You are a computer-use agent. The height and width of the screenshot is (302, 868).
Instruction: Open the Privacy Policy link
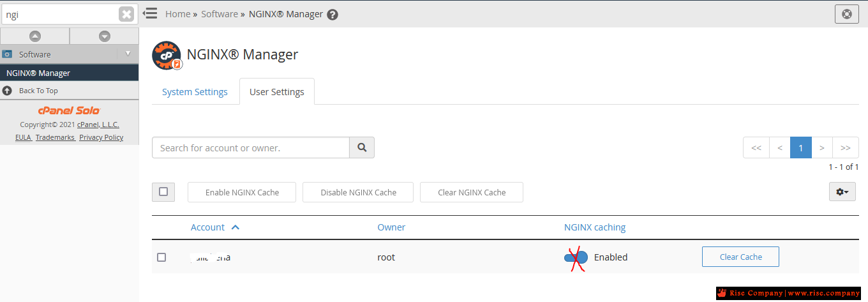(x=101, y=137)
